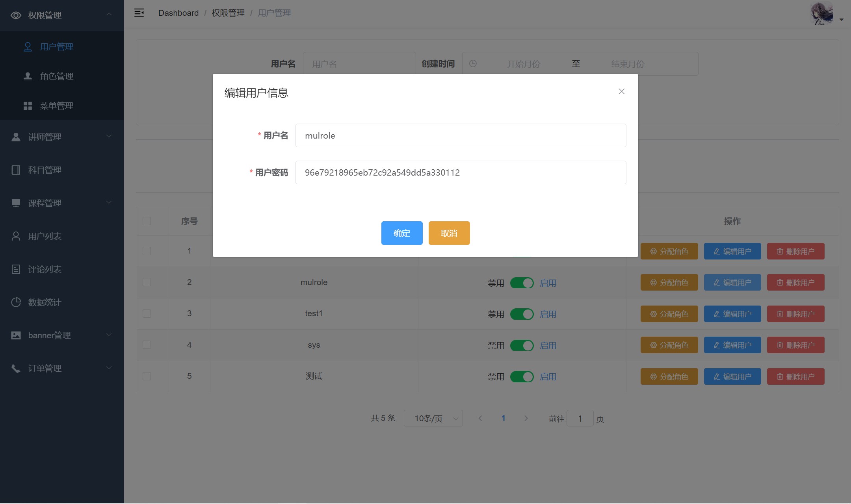Click the 菜单管理 grid icon
The height and width of the screenshot is (504, 851).
coord(28,106)
